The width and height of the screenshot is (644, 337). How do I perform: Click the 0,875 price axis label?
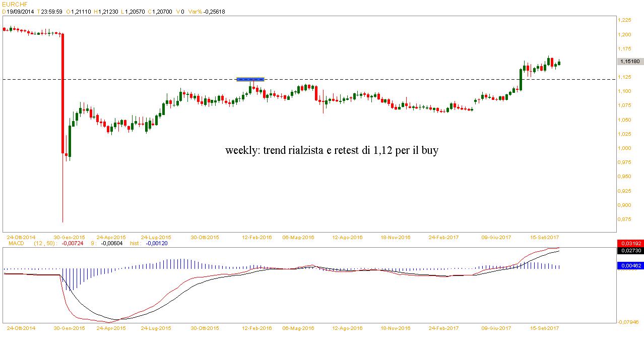click(x=624, y=219)
